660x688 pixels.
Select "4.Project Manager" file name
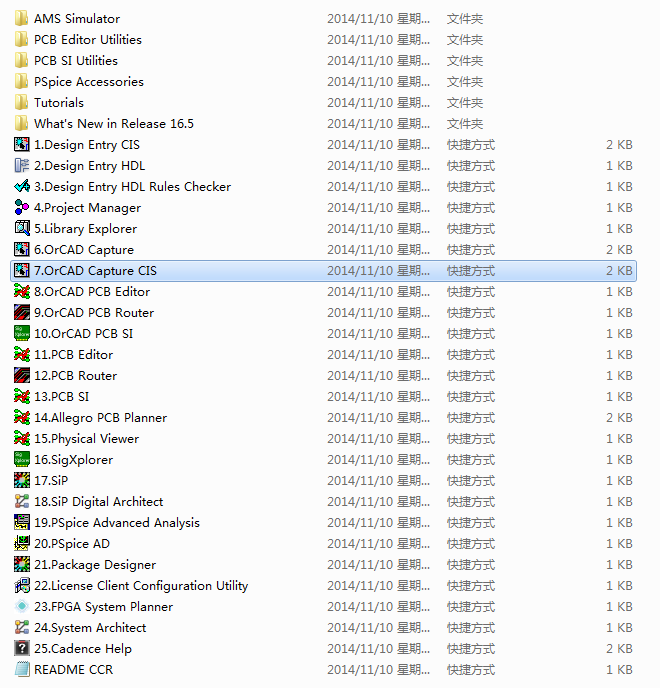point(87,208)
